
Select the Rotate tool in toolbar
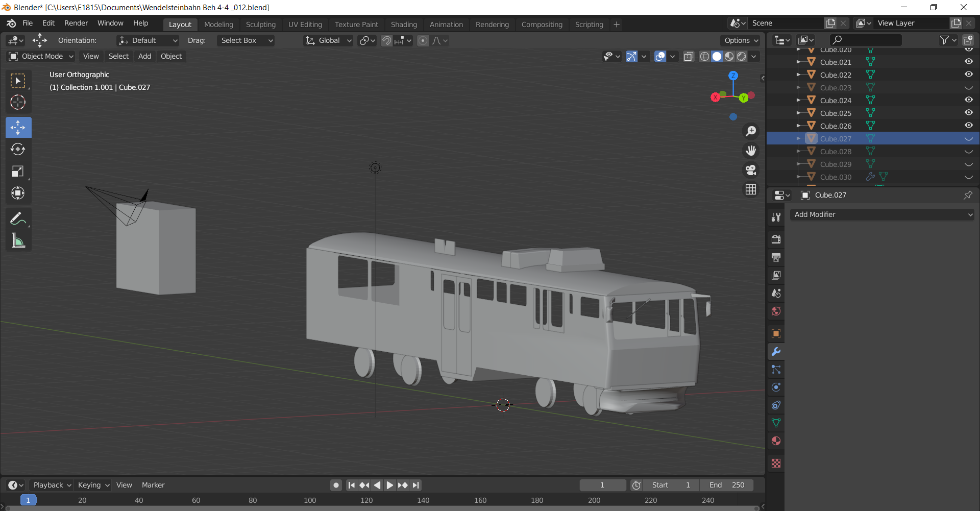[18, 149]
